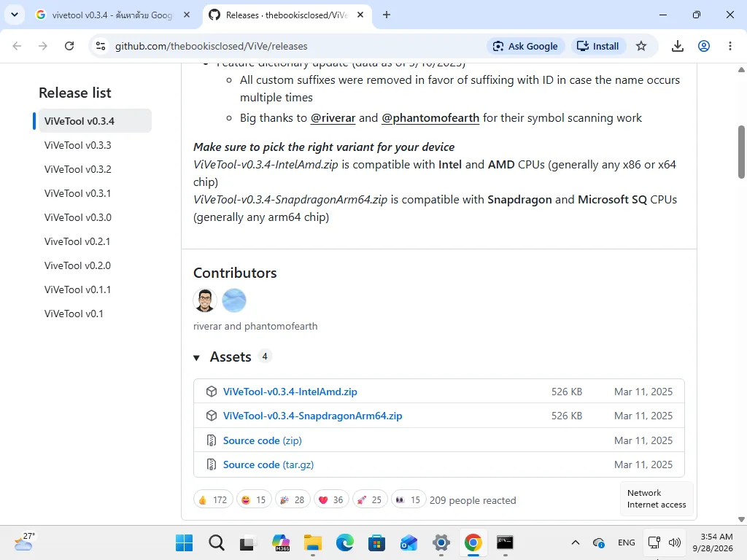This screenshot has height=560, width=747.
Task: Download Source code (tar.gz)
Action: coord(268,464)
